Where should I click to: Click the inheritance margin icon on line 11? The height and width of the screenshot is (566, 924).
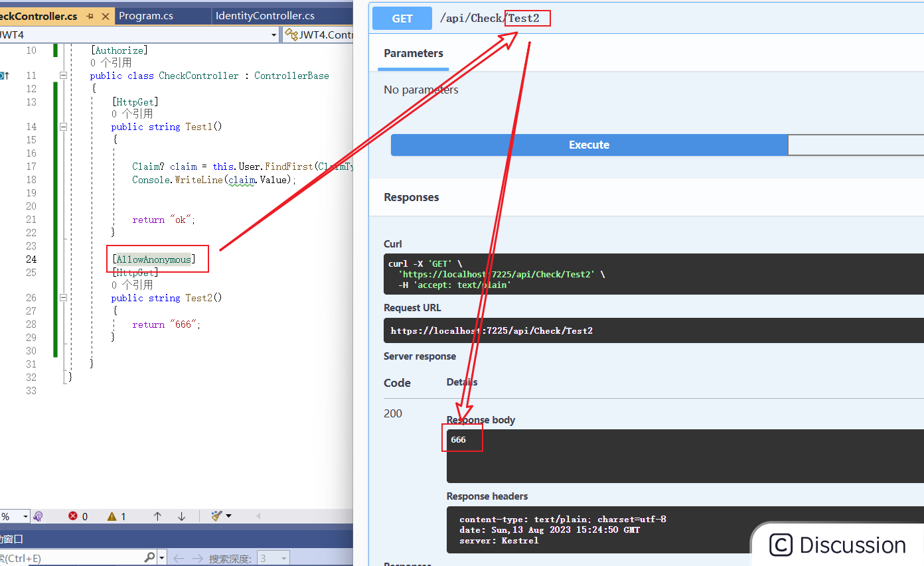(x=3, y=76)
